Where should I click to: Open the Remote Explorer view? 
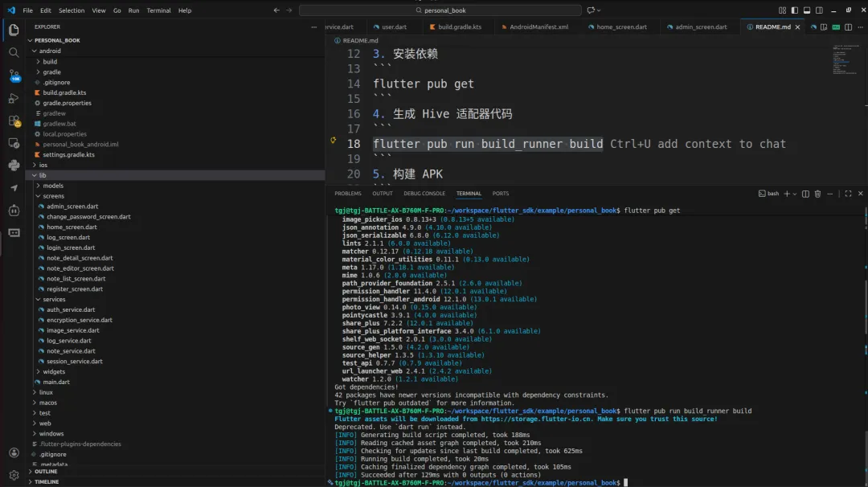click(14, 143)
